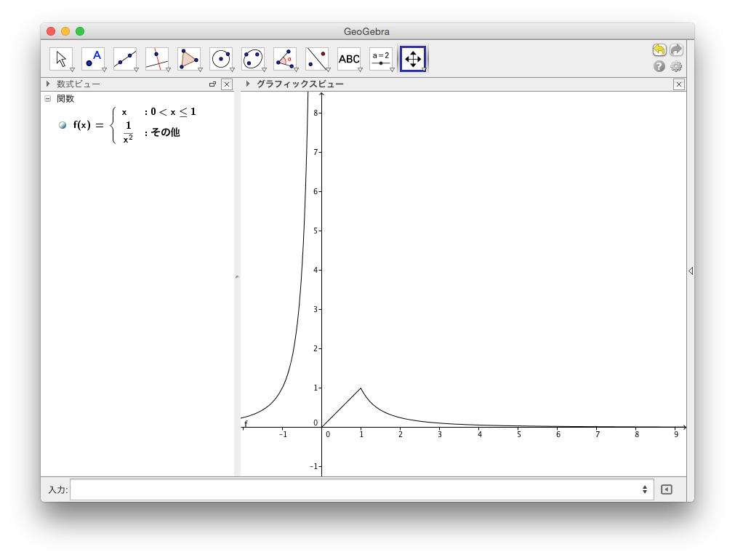Select the a=2 Slider tool
Viewport: 735px width, 560px height.
click(x=381, y=59)
